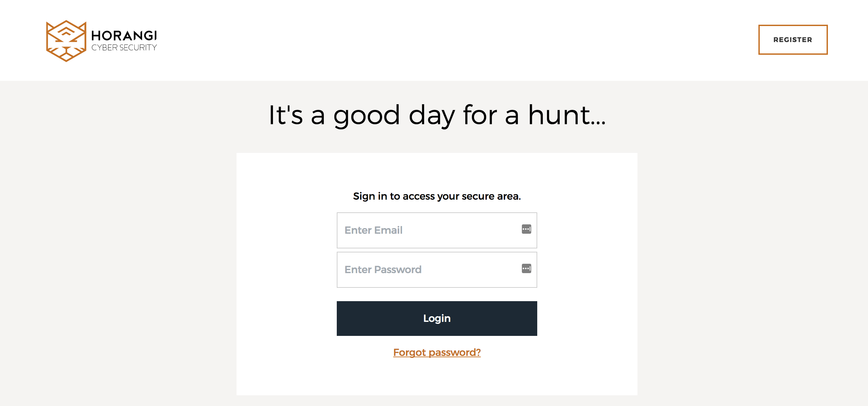868x406 pixels.
Task: Click the HORANGI wordmark text
Action: click(124, 35)
